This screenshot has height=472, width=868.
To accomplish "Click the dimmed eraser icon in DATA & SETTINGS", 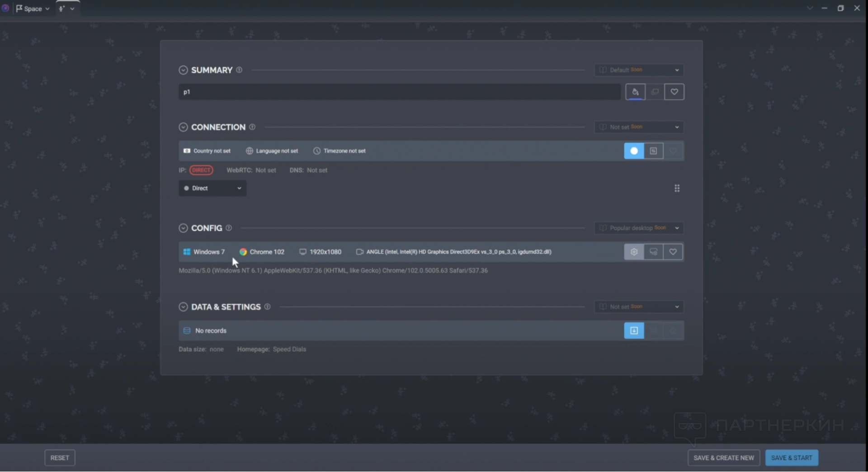I will 673,331.
